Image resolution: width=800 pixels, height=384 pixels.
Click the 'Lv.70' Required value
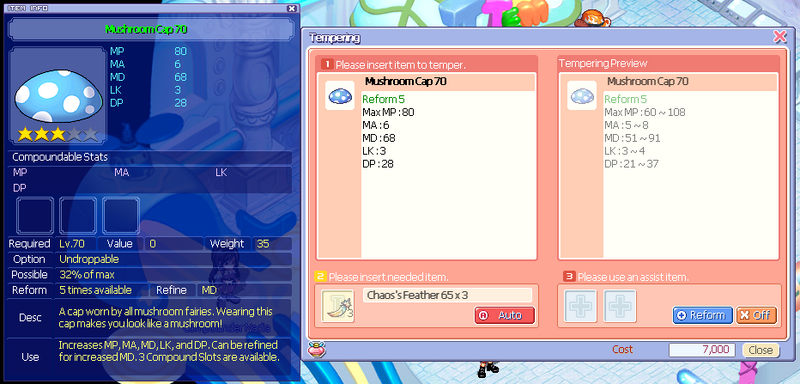point(72,244)
